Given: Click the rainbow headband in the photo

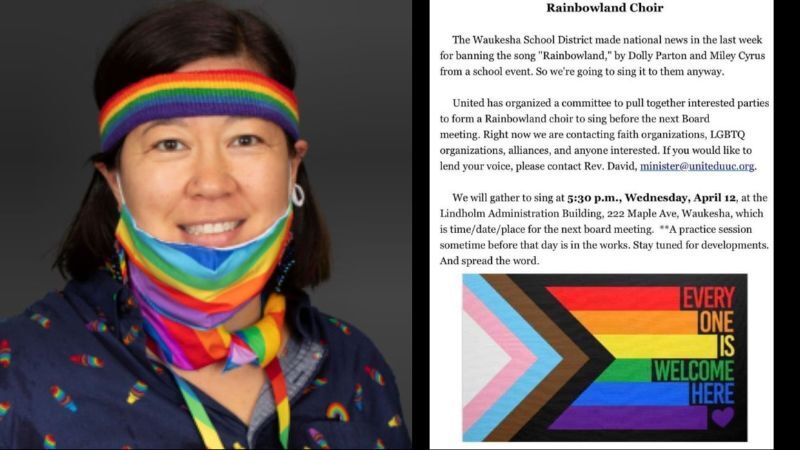Looking at the screenshot, I should coord(198,105).
